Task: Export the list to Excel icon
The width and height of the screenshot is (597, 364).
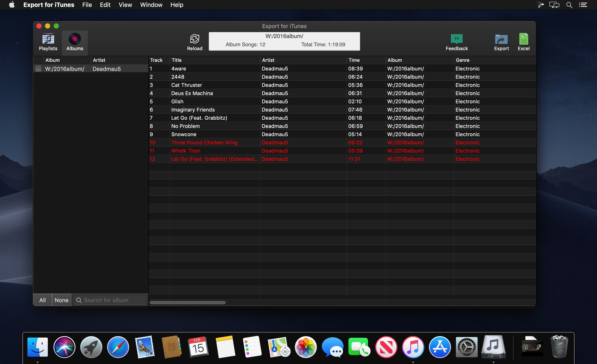Action: [523, 39]
